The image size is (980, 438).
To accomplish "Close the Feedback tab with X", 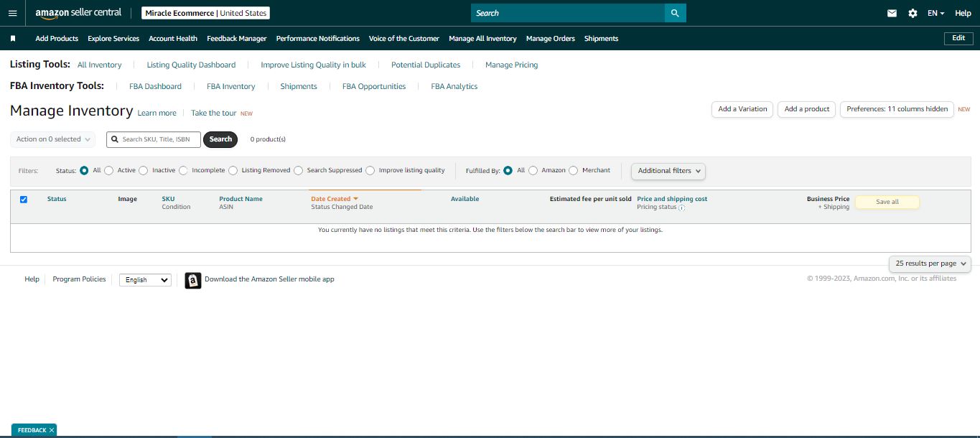I will [x=52, y=430].
